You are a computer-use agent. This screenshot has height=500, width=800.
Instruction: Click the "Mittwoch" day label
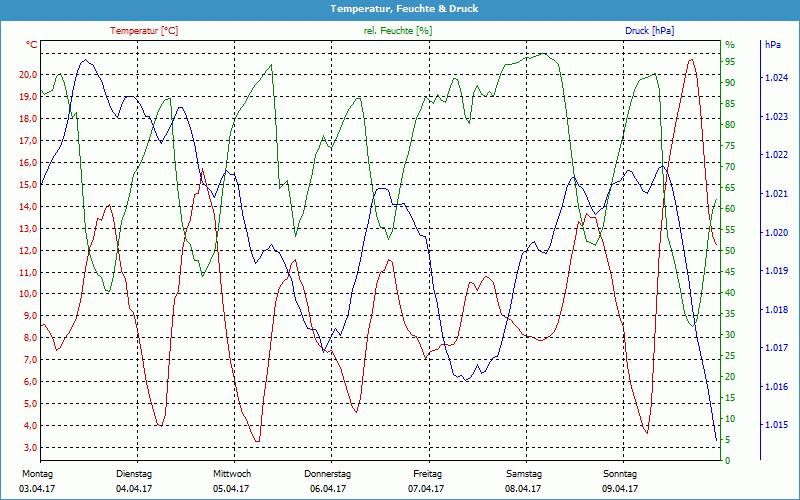[232, 474]
